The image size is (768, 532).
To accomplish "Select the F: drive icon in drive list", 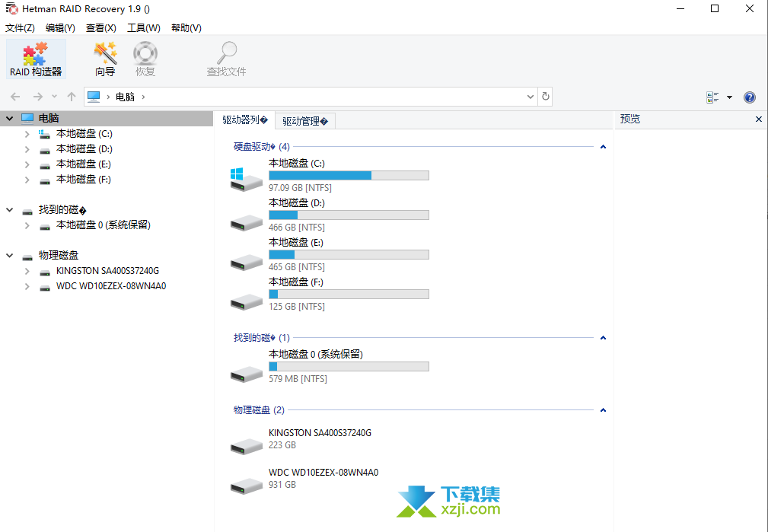I will [247, 301].
